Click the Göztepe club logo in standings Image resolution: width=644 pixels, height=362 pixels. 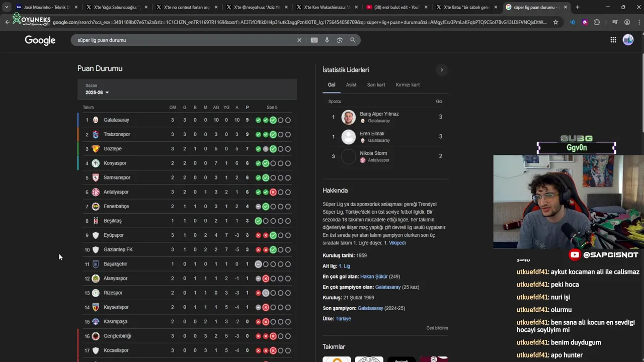(96, 149)
